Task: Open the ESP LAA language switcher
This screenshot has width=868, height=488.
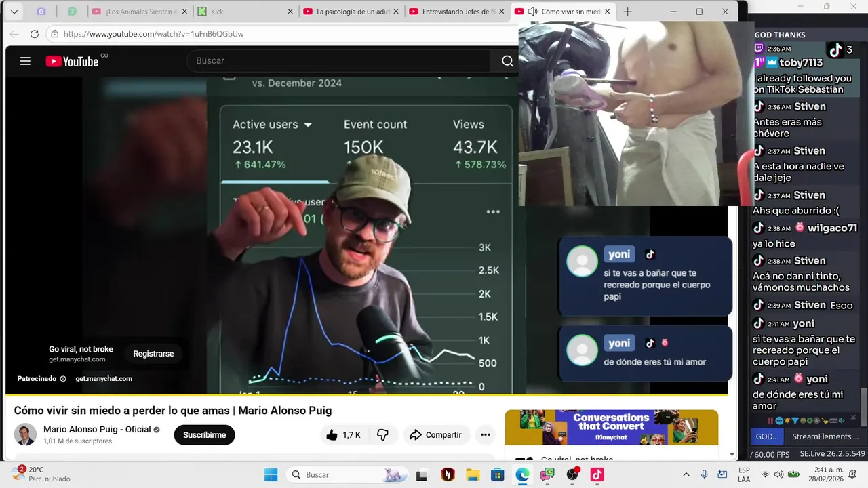Action: click(744, 474)
